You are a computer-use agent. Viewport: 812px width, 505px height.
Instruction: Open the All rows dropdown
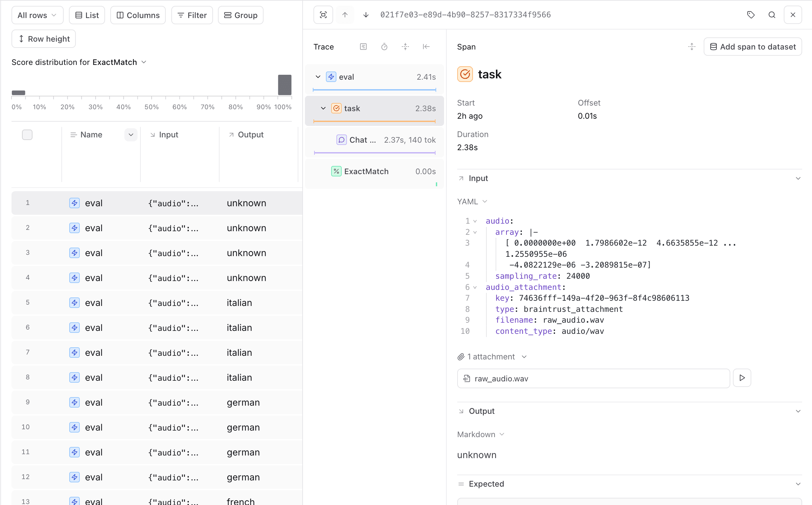[37, 15]
